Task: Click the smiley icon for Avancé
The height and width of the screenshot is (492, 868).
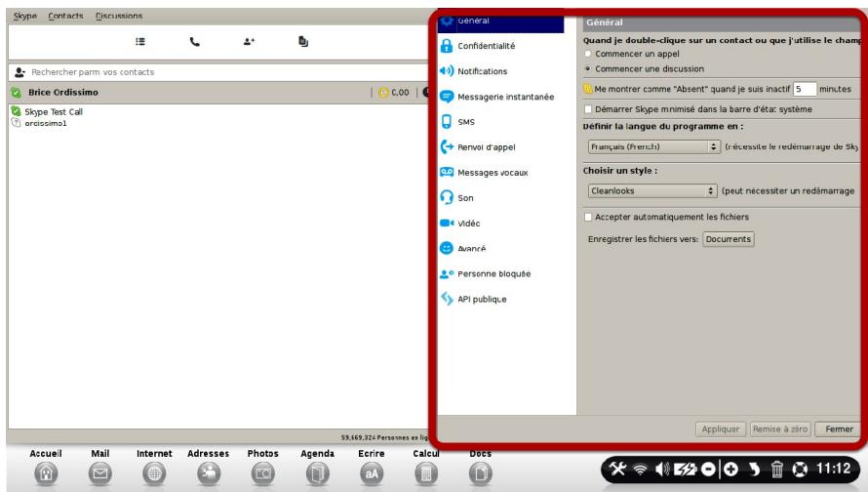Action: (x=446, y=248)
